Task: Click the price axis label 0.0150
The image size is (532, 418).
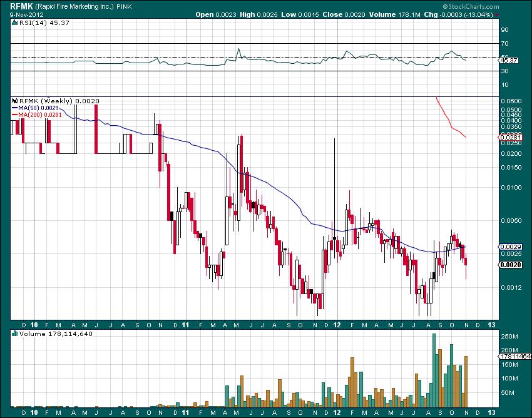Action: [x=511, y=168]
